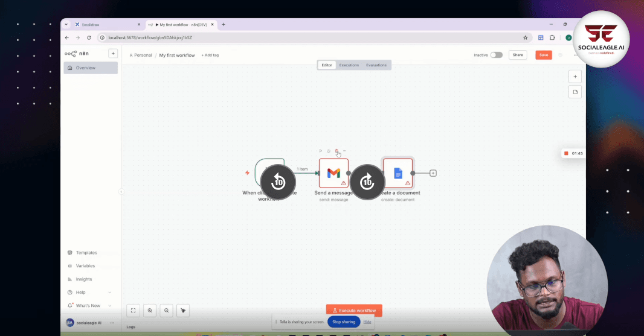This screenshot has height=336, width=644.
Task: Delete the Send a message node
Action: click(336, 151)
